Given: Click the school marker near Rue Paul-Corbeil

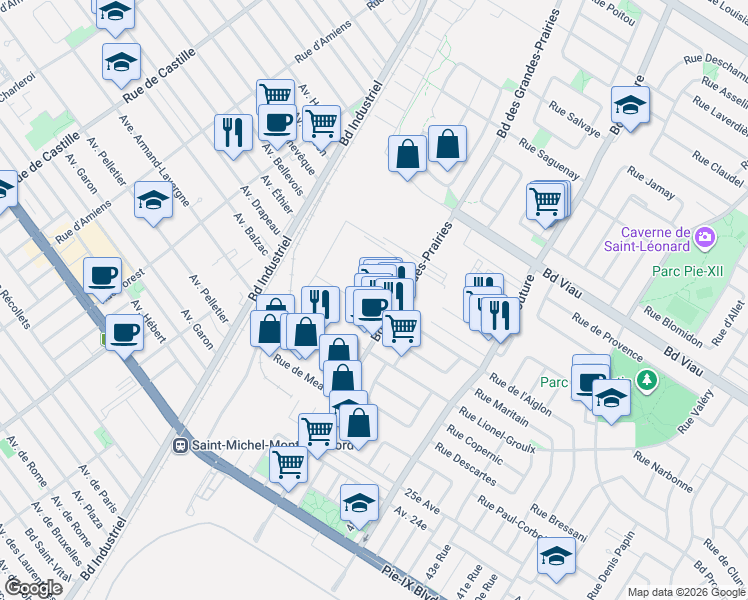Looking at the screenshot, I should [x=556, y=557].
